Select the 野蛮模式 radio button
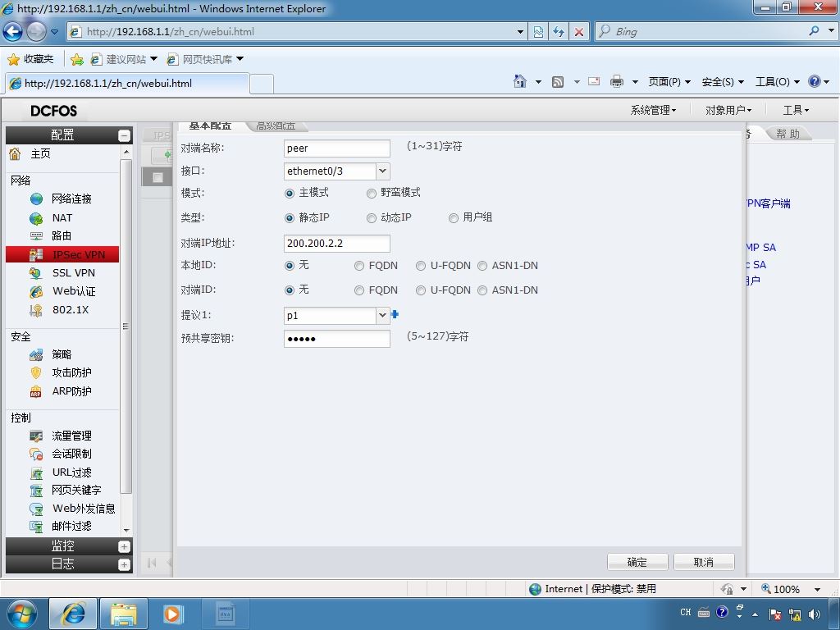The image size is (840, 630). [x=372, y=194]
